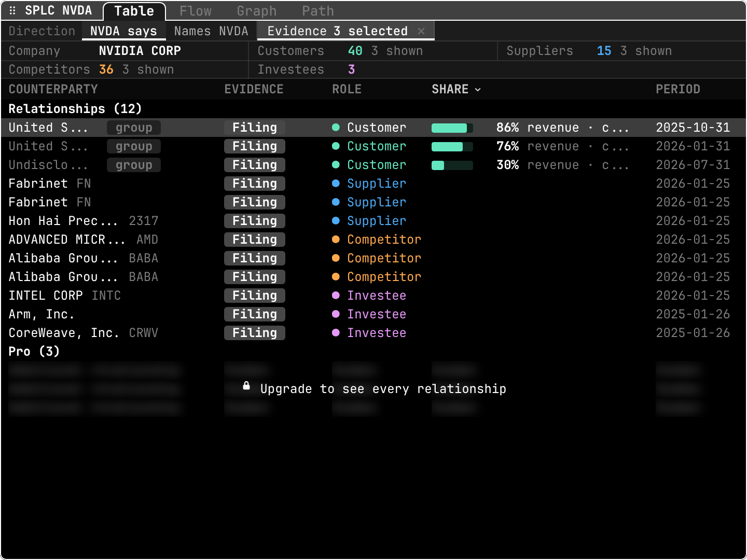Viewport: 747px width, 560px height.
Task: Click 'Upgrade to see every relationship'
Action: 383,389
